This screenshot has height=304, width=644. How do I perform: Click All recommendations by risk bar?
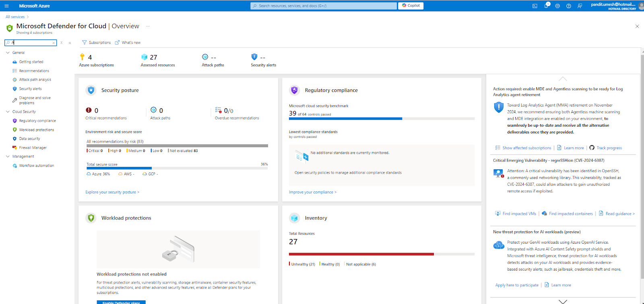pyautogui.click(x=177, y=146)
